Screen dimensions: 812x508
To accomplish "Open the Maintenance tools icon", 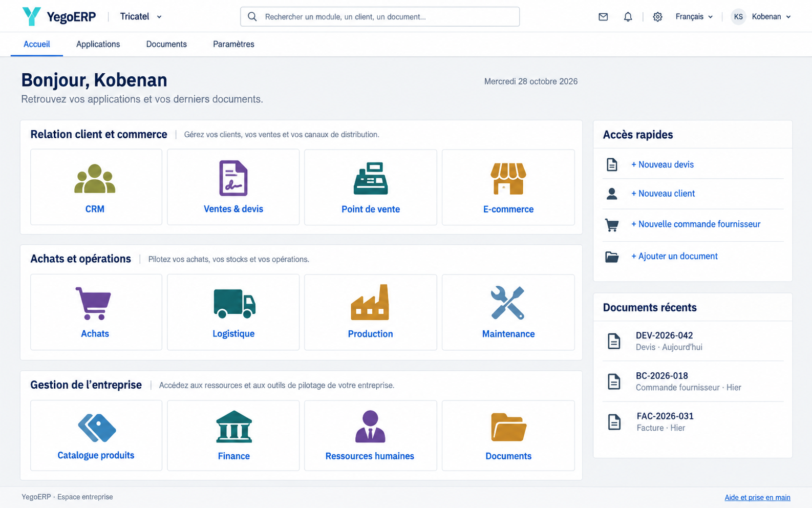I will [x=508, y=303].
